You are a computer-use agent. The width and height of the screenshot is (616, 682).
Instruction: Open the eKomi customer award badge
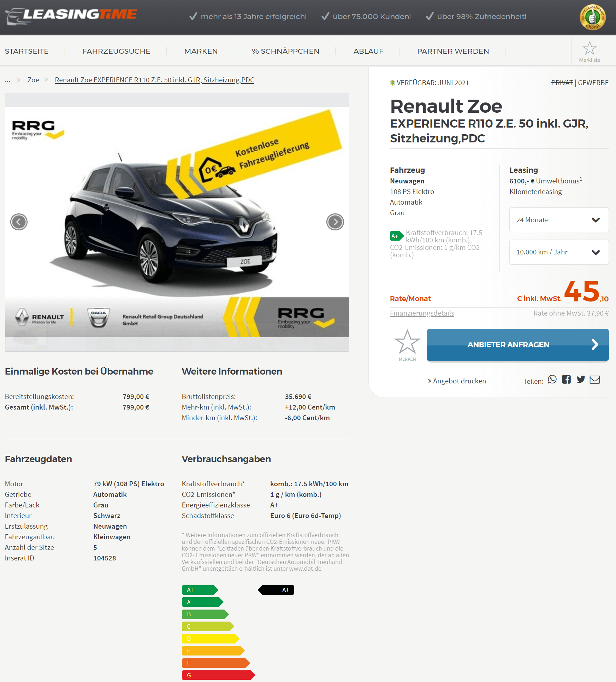pos(592,17)
